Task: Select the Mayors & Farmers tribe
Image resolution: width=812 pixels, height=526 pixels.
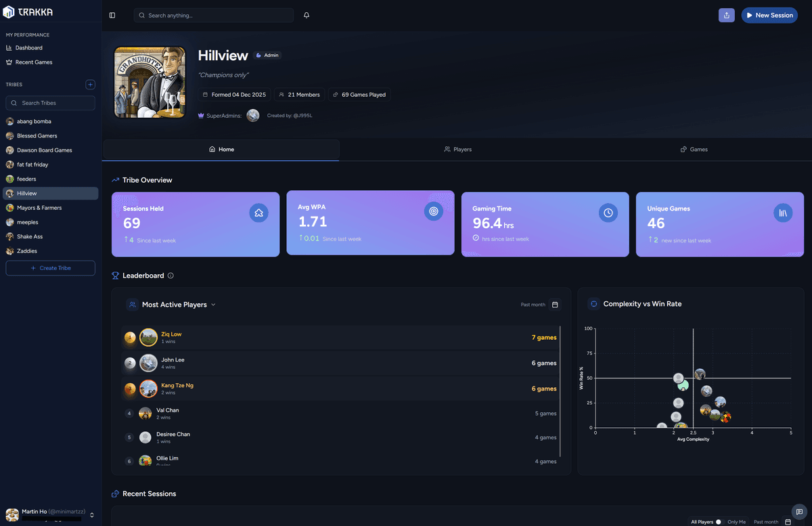Action: 51,208
